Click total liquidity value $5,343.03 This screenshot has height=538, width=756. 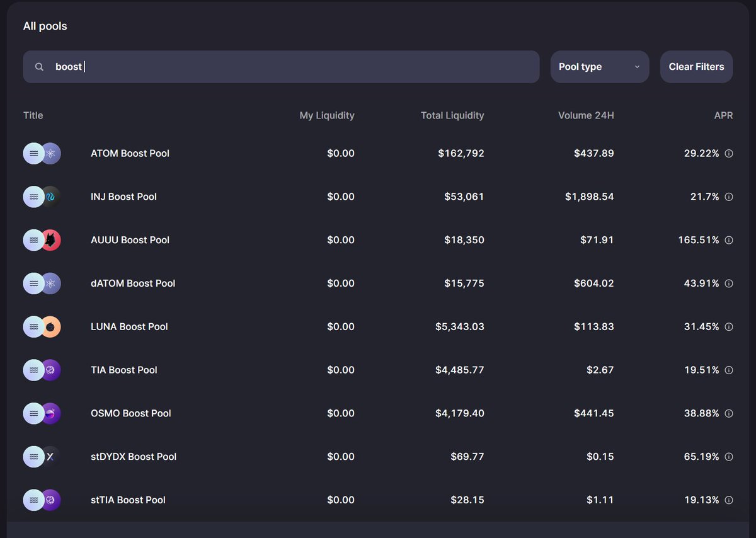coord(460,327)
